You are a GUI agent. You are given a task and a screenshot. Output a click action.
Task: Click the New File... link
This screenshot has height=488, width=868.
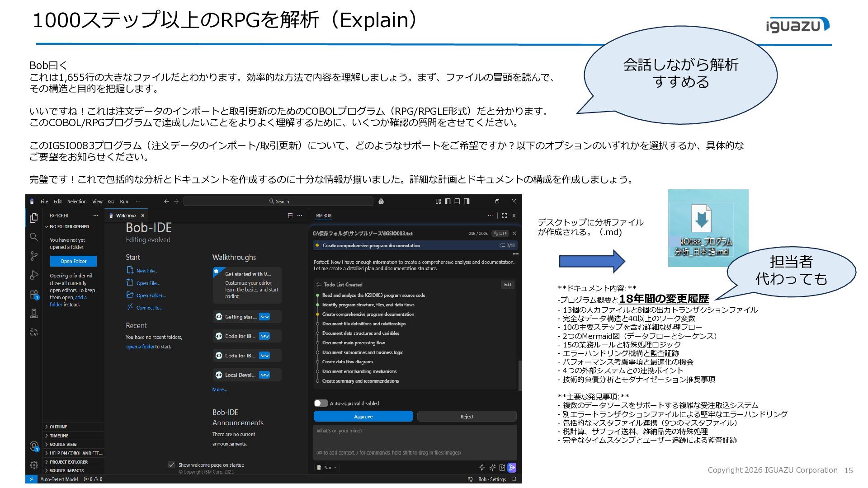[142, 271]
